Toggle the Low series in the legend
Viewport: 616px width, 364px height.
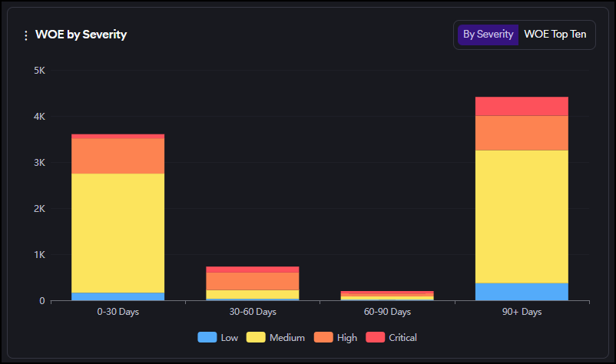(218, 337)
